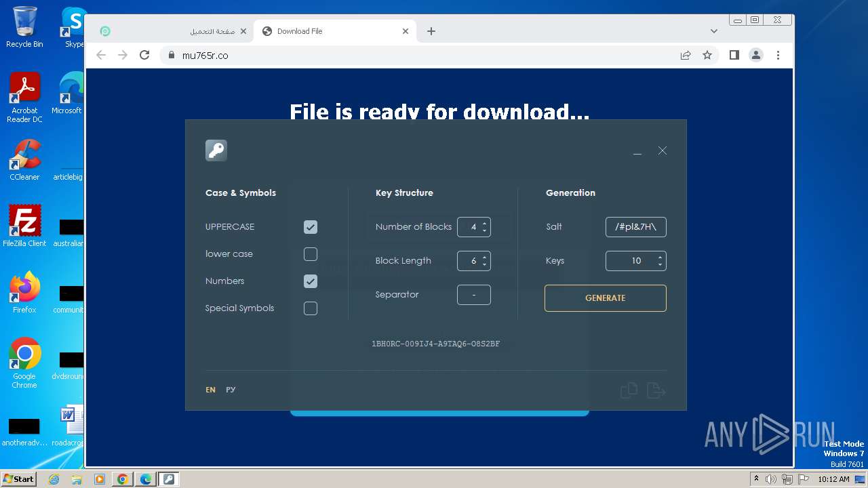Viewport: 868px width, 488px height.
Task: Open Acrobat Reader DC desktop shortcut
Action: (x=24, y=98)
